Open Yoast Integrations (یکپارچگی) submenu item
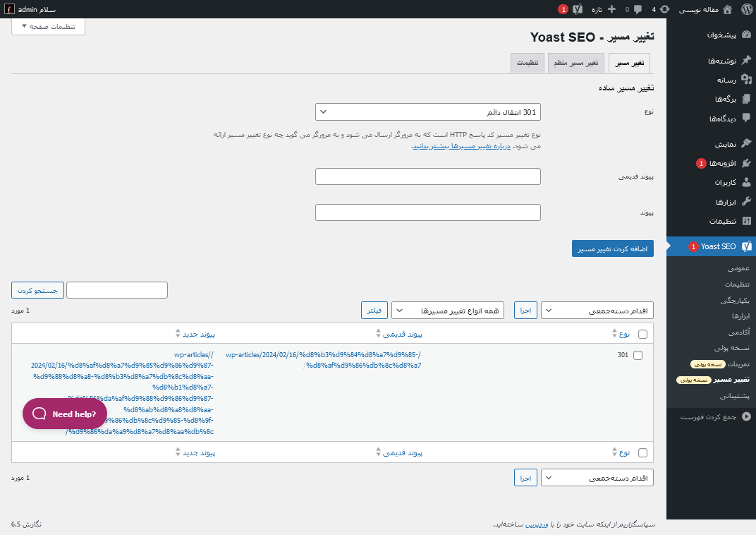Image resolution: width=756 pixels, height=535 pixels. click(736, 300)
